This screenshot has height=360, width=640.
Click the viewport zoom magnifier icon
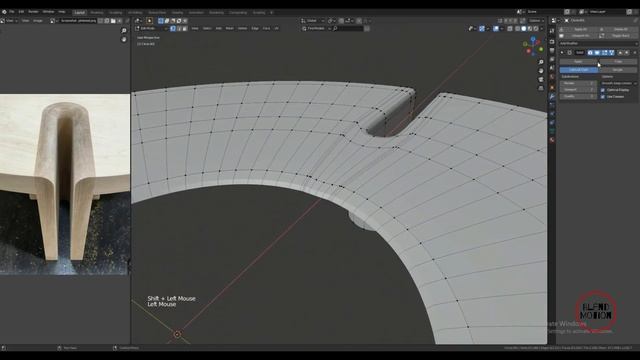coord(541,62)
